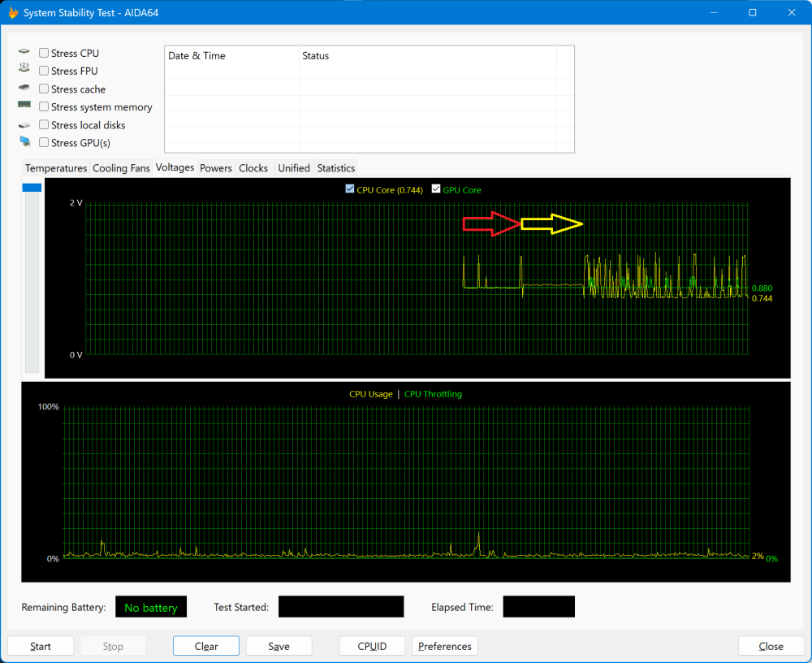This screenshot has height=663, width=812.
Task: Open the Cooling Fans tab
Action: coord(121,168)
